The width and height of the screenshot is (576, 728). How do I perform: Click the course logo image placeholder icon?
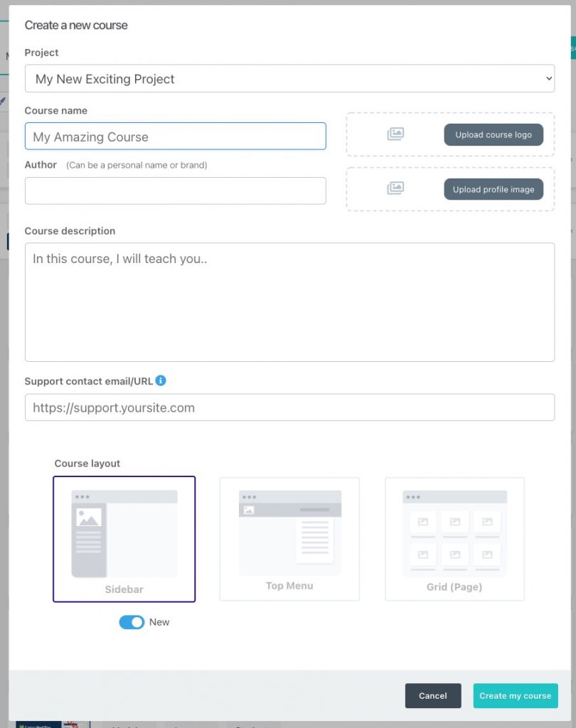coord(395,134)
